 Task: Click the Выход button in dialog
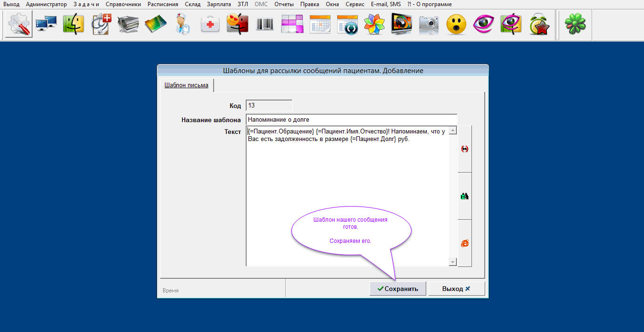point(456,289)
